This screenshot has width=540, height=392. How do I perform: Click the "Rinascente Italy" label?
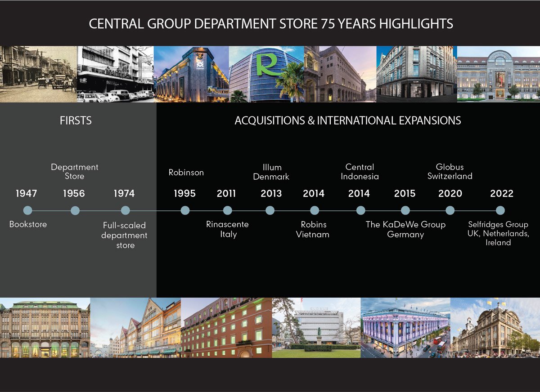(x=228, y=229)
